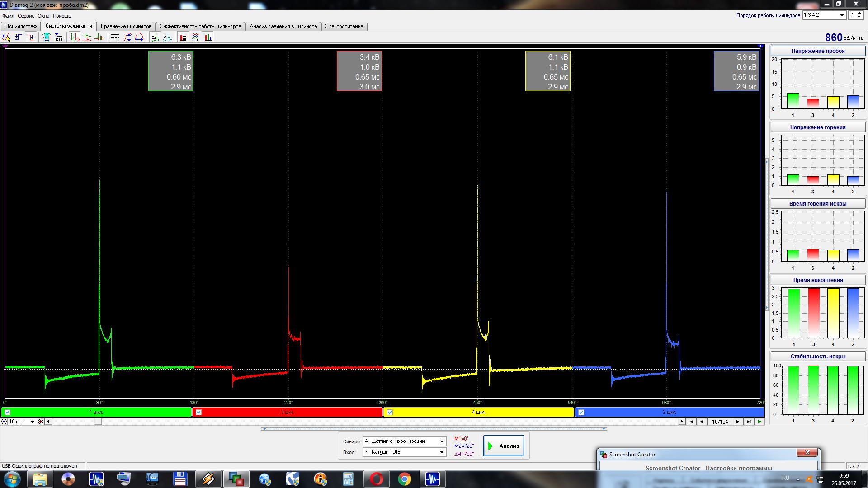Viewport: 868px width, 488px height.
Task: Click the horizontal scale arrow icon
Action: pos(139,38)
